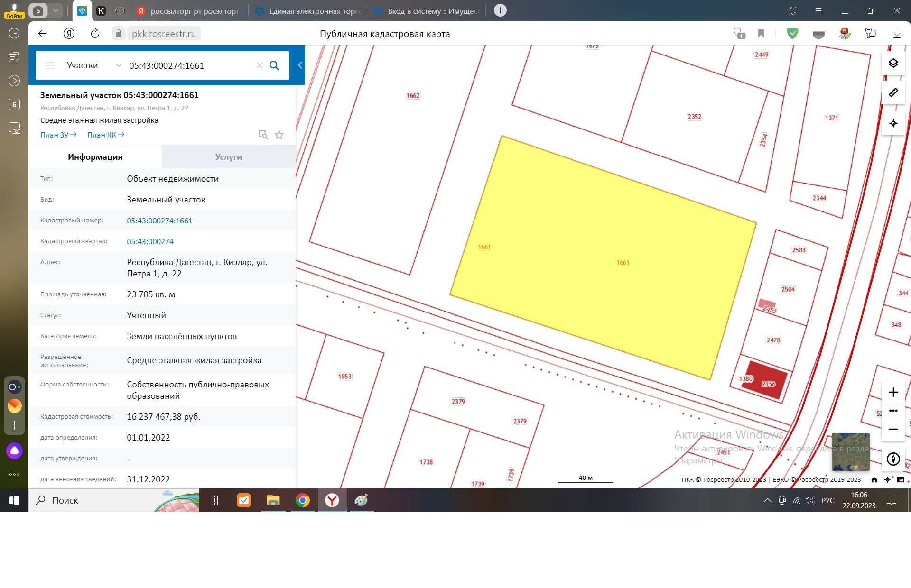Screen dimensions: 911x588
Task: Open the green shield protection icon
Action: 792,33
